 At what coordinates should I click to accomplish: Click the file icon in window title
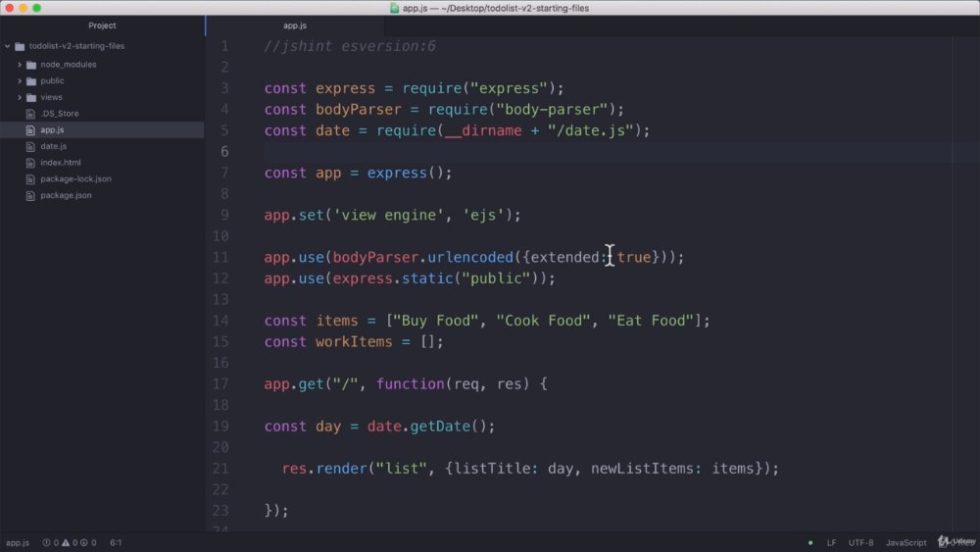click(394, 8)
